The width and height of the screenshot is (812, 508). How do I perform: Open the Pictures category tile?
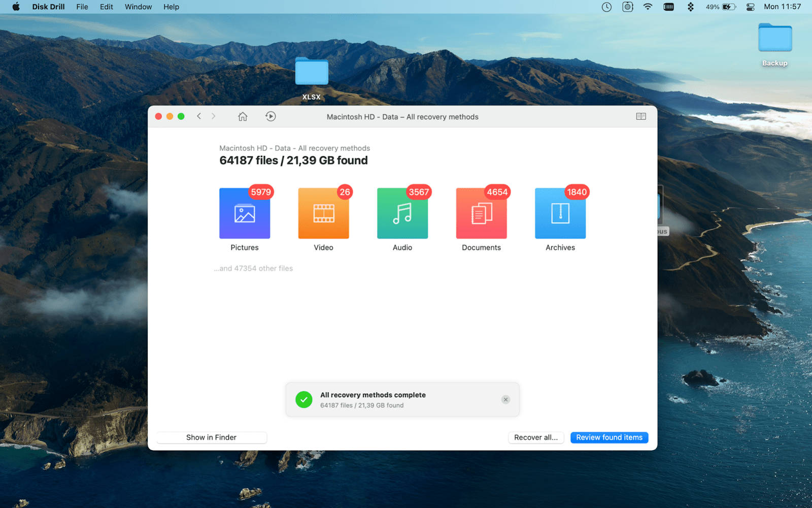(245, 213)
